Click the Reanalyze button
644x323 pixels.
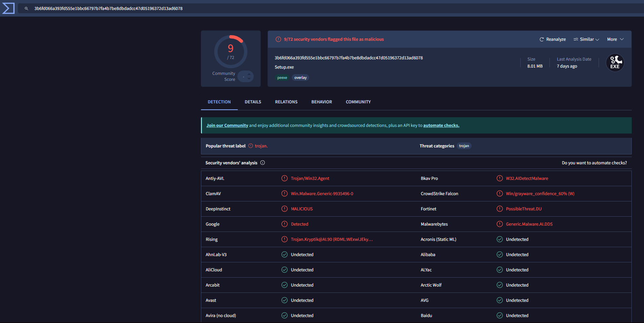pos(552,39)
